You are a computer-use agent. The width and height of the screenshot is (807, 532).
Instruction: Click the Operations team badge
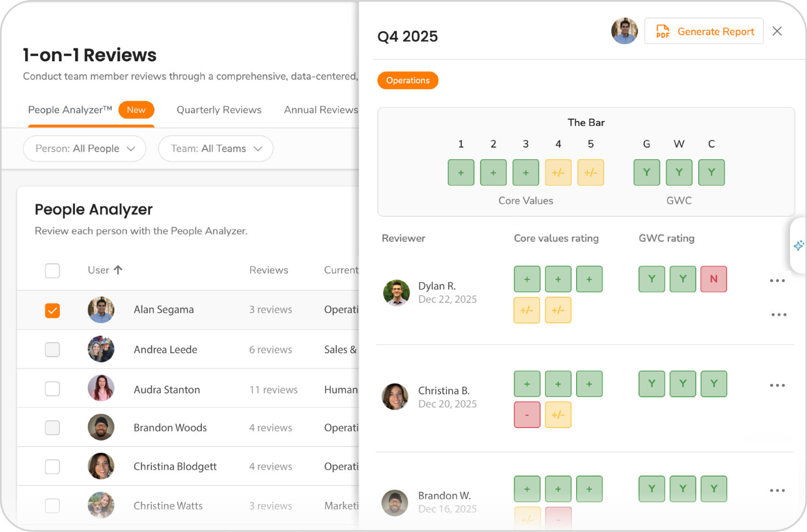point(407,80)
